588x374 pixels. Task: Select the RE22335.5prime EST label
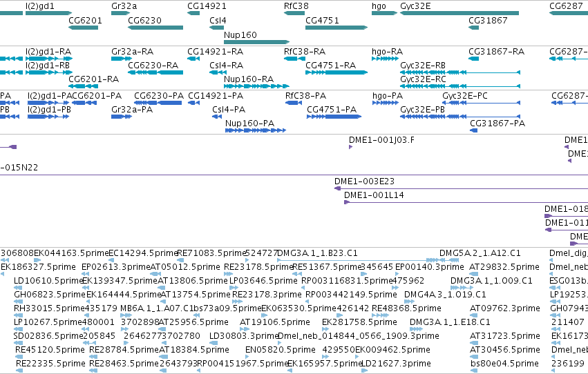coord(50,364)
